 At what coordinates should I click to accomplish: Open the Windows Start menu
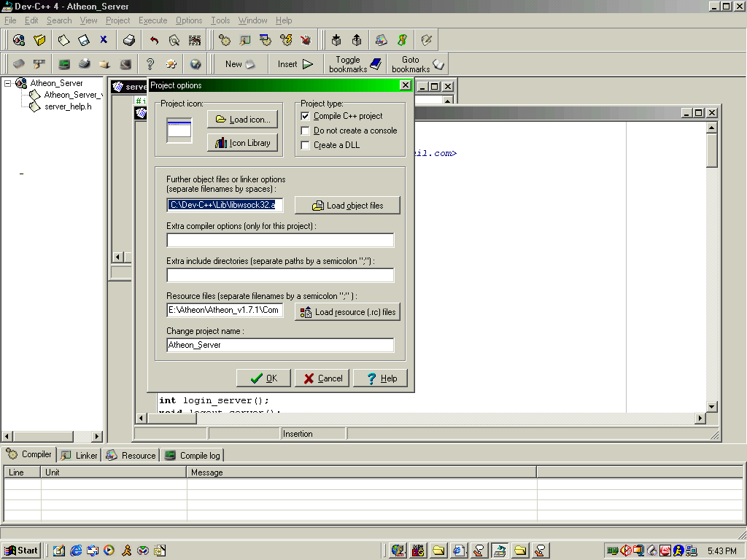pyautogui.click(x=21, y=551)
